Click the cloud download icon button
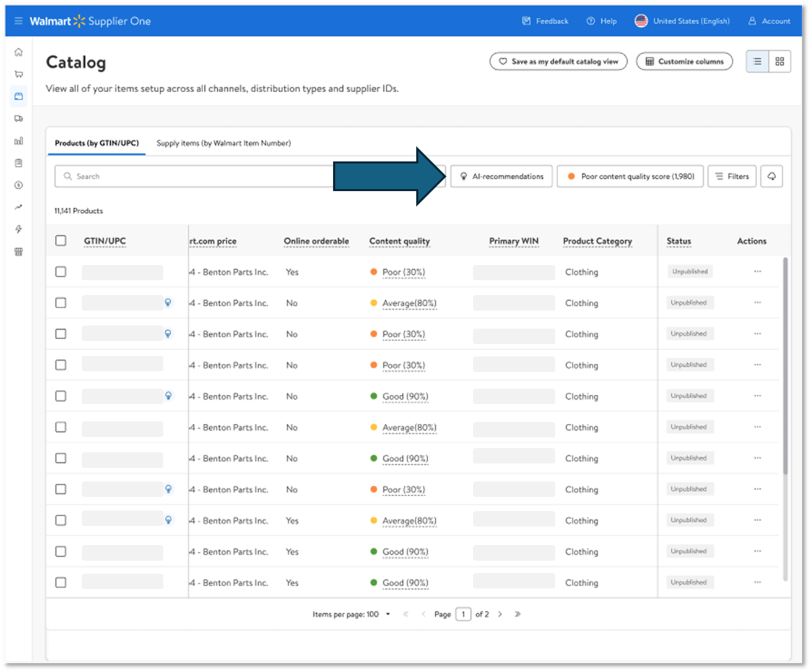This screenshot has width=811, height=672. [x=771, y=176]
